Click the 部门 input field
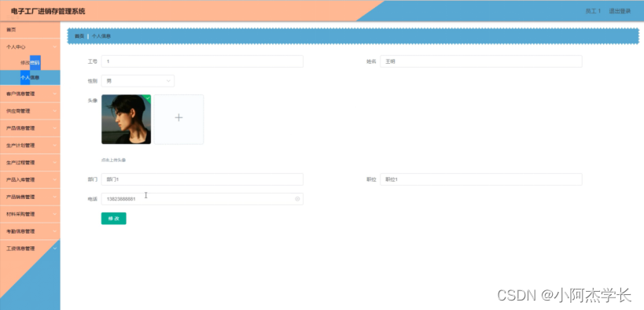 pyautogui.click(x=202, y=179)
